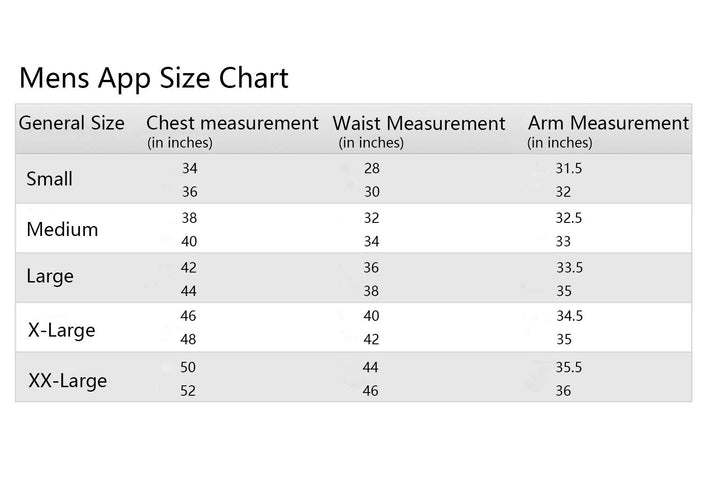Click chest value 34 in Small row
The image size is (720, 481).
tap(190, 168)
